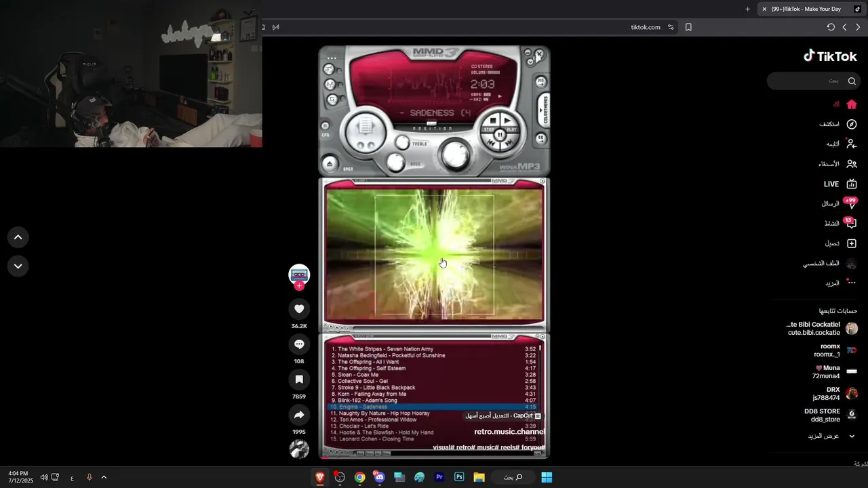Screen dimensions: 868x488
Task: Click the magnifier icon in TikTok search
Action: 852,81
